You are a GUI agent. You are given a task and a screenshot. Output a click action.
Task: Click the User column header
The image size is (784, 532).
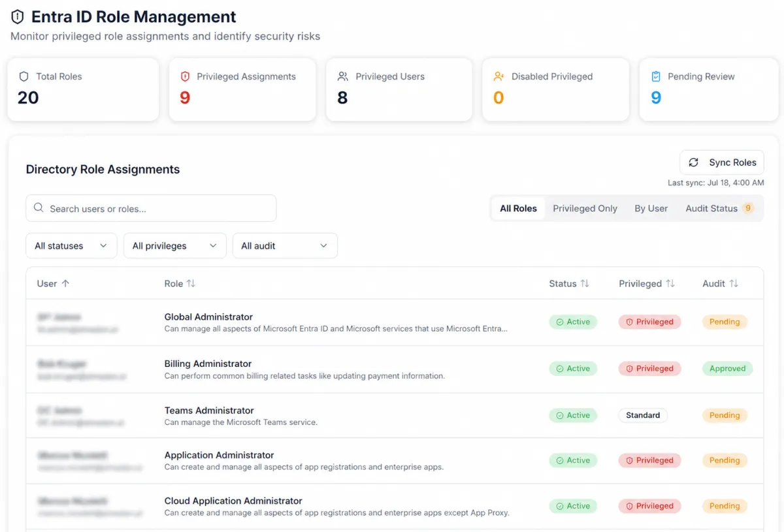[53, 283]
